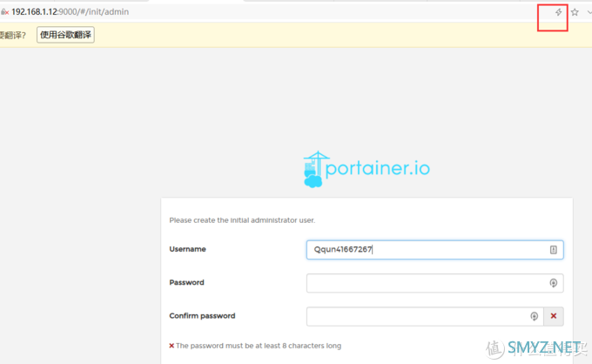
Task: Bookmark this page with the star icon
Action: tap(575, 12)
